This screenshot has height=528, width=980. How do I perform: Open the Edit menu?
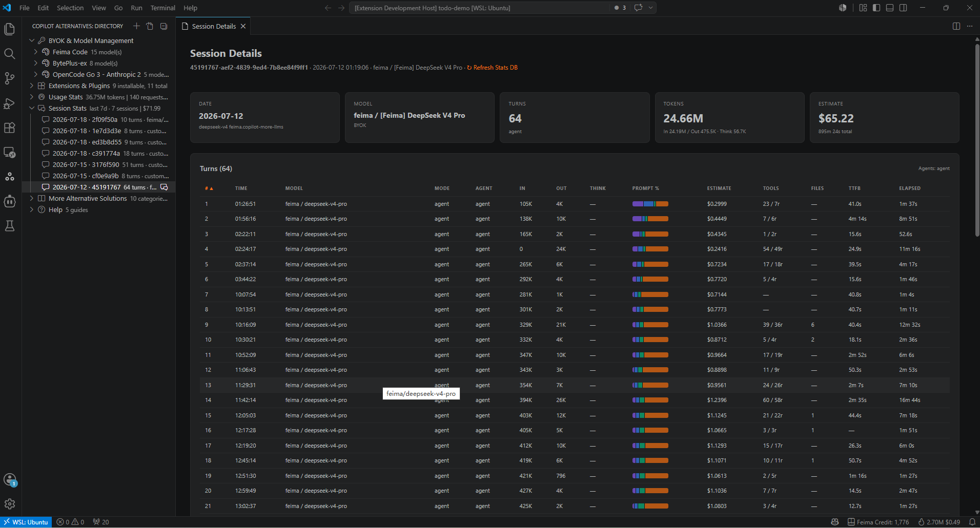[43, 8]
